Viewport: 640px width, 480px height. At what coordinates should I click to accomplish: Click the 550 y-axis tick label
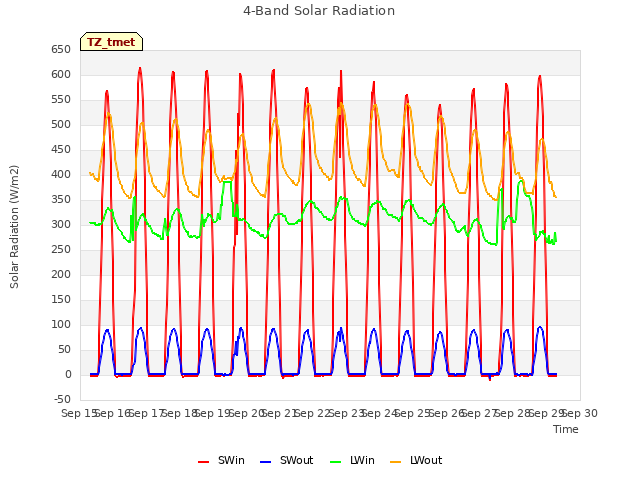click(x=61, y=100)
